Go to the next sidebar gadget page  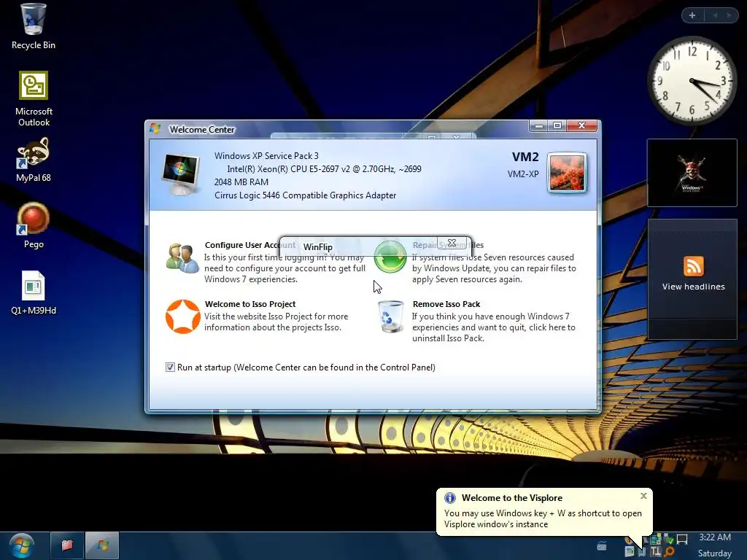pyautogui.click(x=729, y=15)
